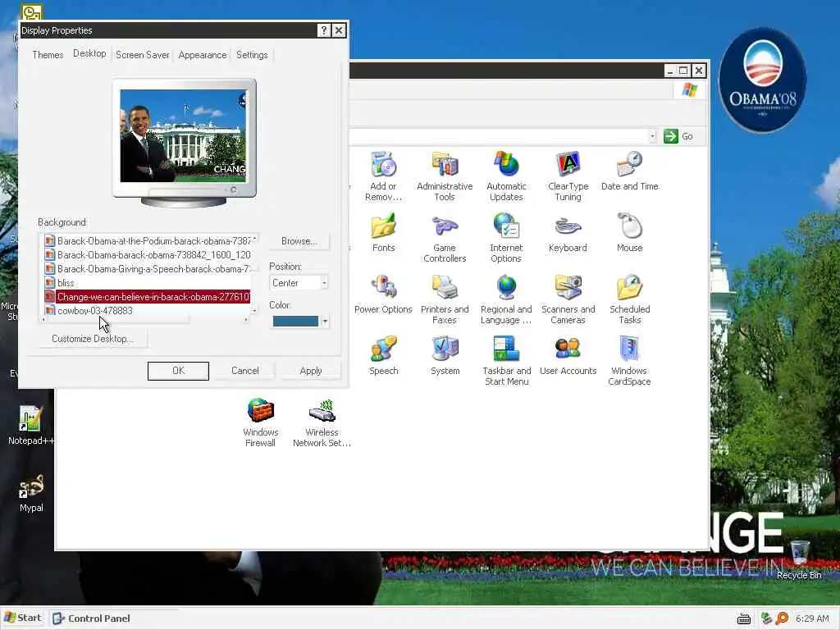
Task: Switch to Desktop tab
Action: click(89, 53)
